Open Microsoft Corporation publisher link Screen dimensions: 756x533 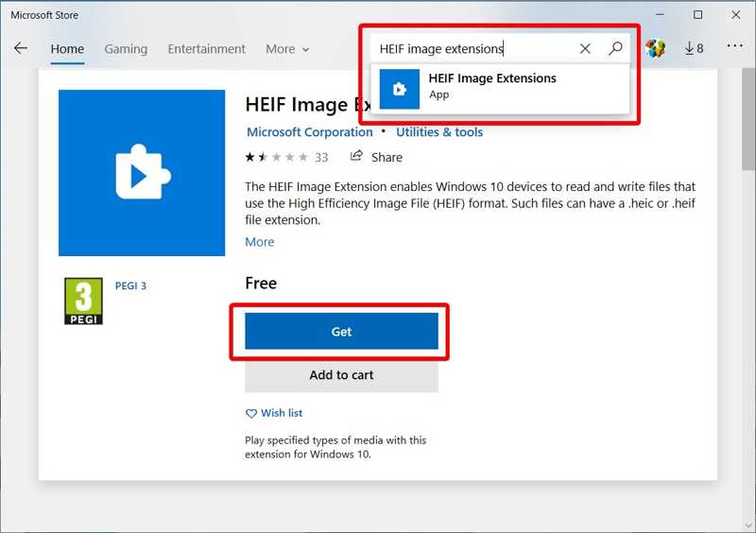(x=310, y=132)
